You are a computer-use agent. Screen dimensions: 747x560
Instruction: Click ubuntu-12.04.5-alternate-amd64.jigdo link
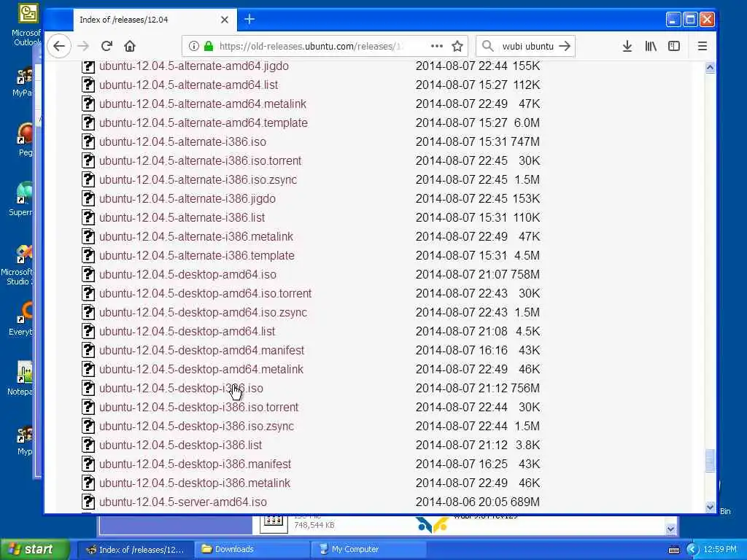194,66
